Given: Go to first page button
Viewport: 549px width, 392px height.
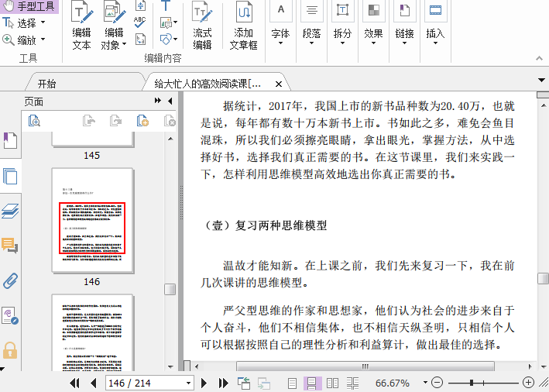Looking at the screenshot, I should pyautogui.click(x=74, y=383).
